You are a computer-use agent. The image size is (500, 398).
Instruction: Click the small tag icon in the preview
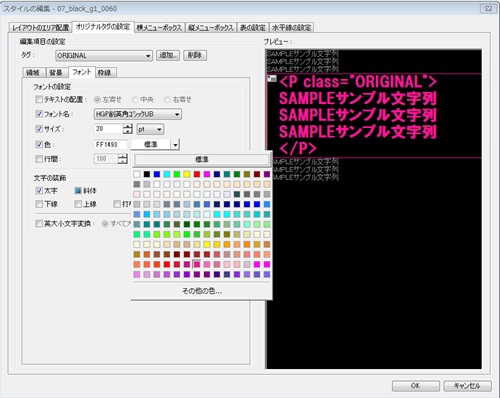(272, 79)
